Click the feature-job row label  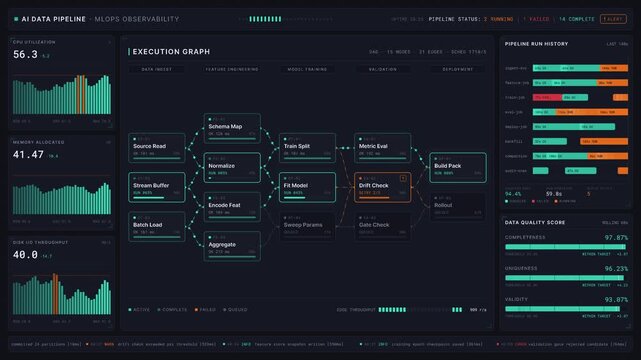coord(517,83)
